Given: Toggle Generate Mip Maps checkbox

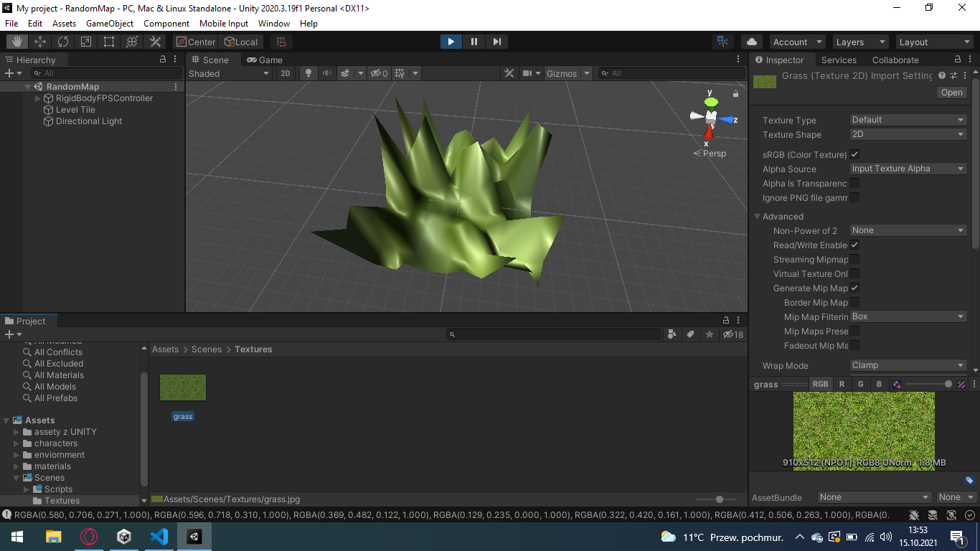Looking at the screenshot, I should tap(854, 288).
